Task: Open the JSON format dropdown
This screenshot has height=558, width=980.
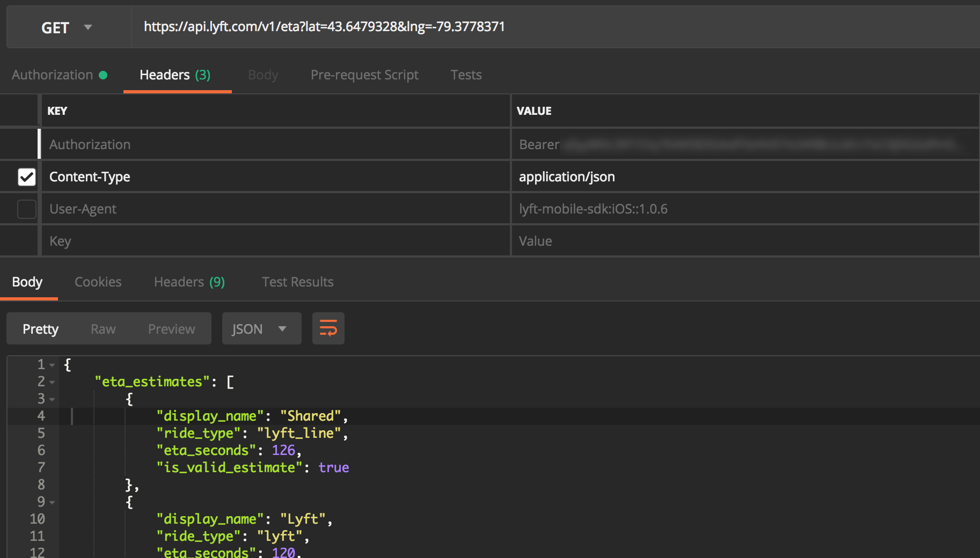Action: coord(261,328)
